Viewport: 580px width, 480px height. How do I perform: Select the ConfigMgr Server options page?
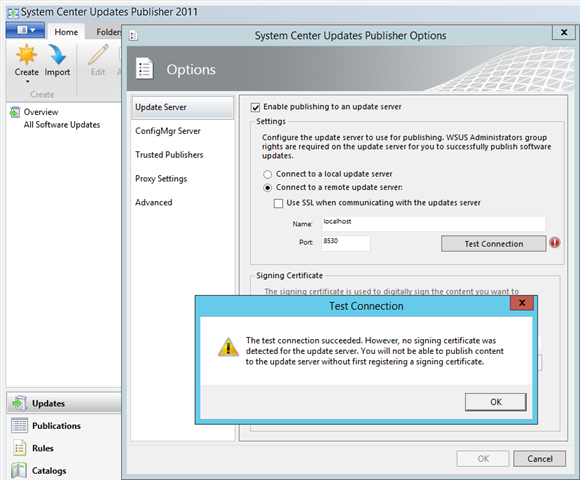pyautogui.click(x=168, y=131)
